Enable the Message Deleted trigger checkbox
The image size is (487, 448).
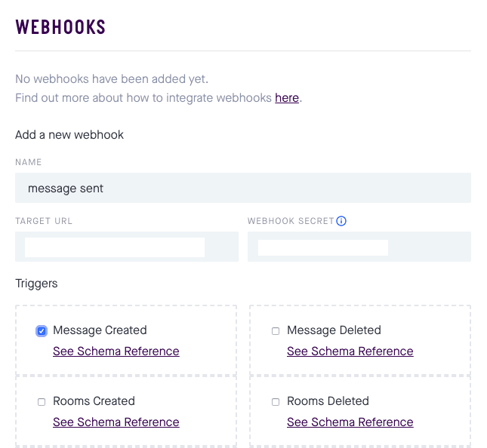[x=276, y=331]
